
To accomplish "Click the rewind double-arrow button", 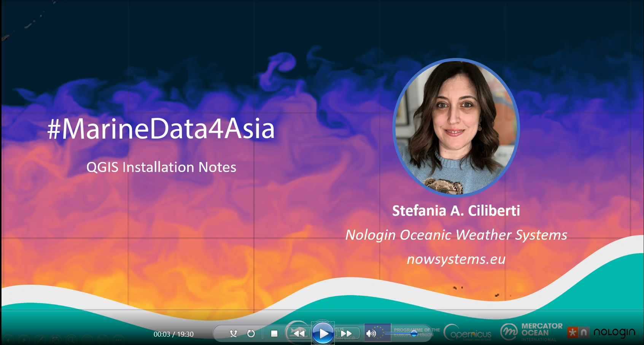I will (x=299, y=334).
